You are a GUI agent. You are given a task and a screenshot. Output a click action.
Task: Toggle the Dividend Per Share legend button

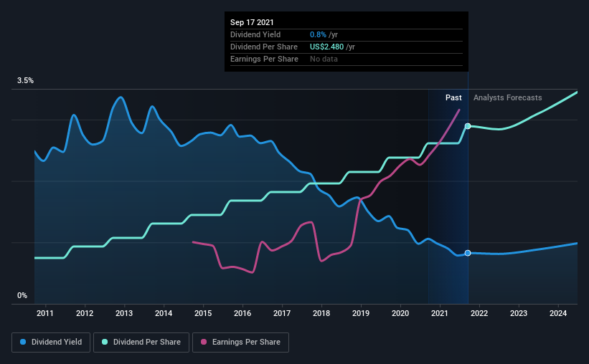(141, 343)
